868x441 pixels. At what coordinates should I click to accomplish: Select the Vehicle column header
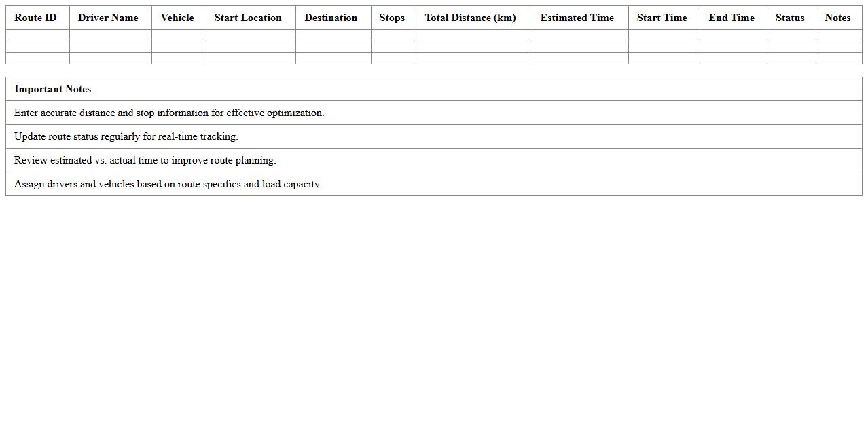[177, 18]
